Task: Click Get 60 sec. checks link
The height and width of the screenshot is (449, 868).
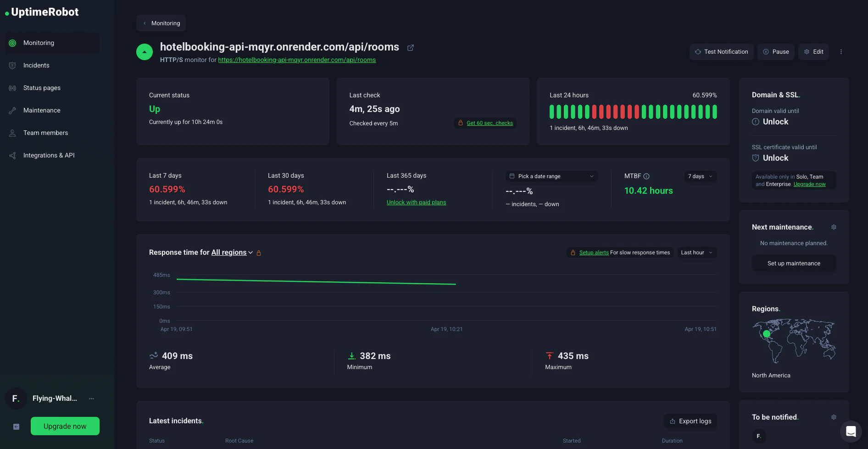Action: (x=490, y=123)
